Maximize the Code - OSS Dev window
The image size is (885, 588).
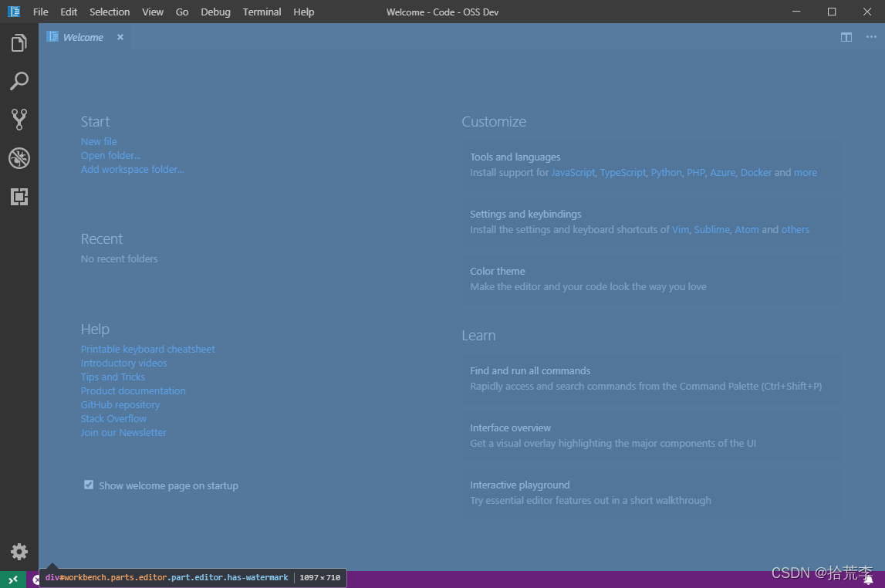click(832, 12)
